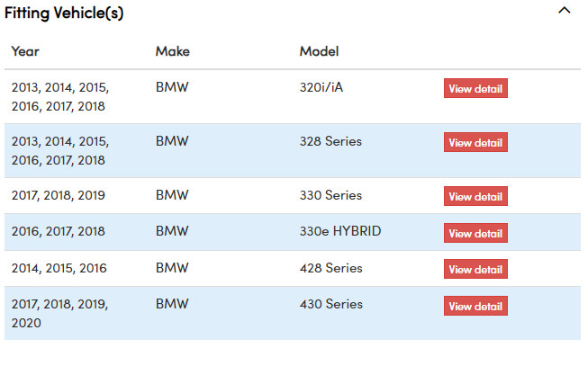The width and height of the screenshot is (588, 366).
Task: Select the 328 Series model cell
Action: [x=330, y=141]
